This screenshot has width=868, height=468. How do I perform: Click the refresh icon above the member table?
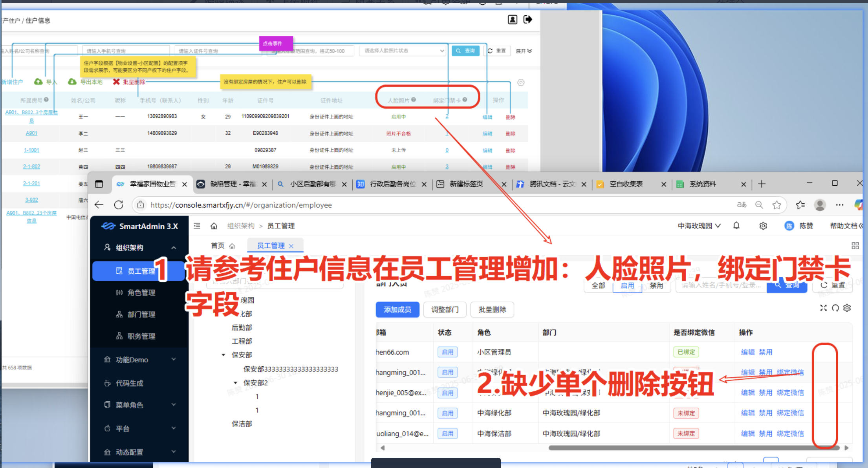pos(835,308)
